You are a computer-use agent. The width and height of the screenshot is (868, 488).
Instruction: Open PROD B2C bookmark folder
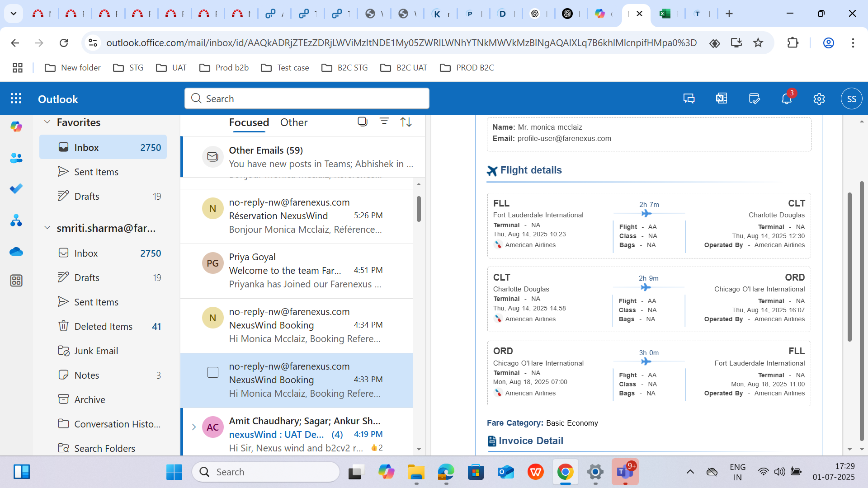click(467, 68)
